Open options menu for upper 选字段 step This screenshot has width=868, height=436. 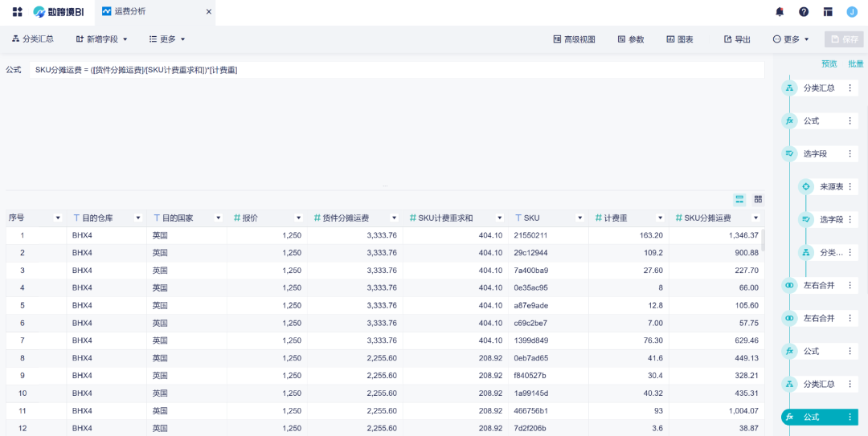click(x=850, y=154)
